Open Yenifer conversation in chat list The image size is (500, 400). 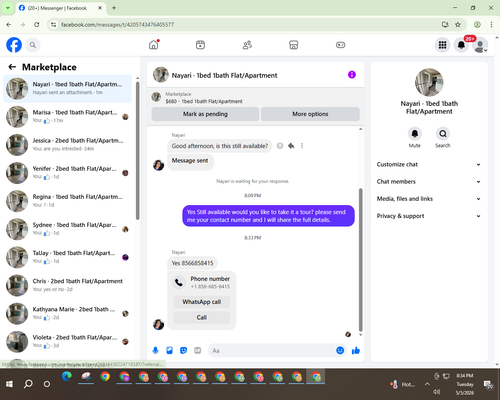tap(67, 173)
